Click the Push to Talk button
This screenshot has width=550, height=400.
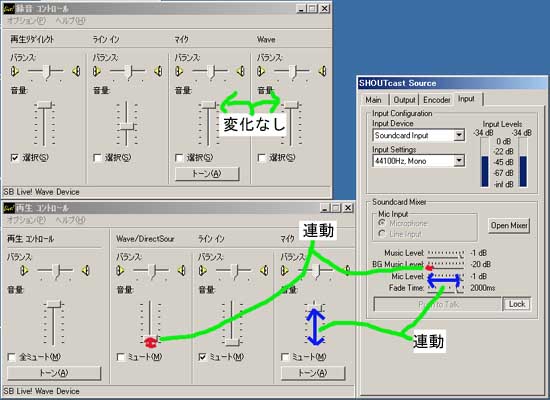[x=437, y=304]
